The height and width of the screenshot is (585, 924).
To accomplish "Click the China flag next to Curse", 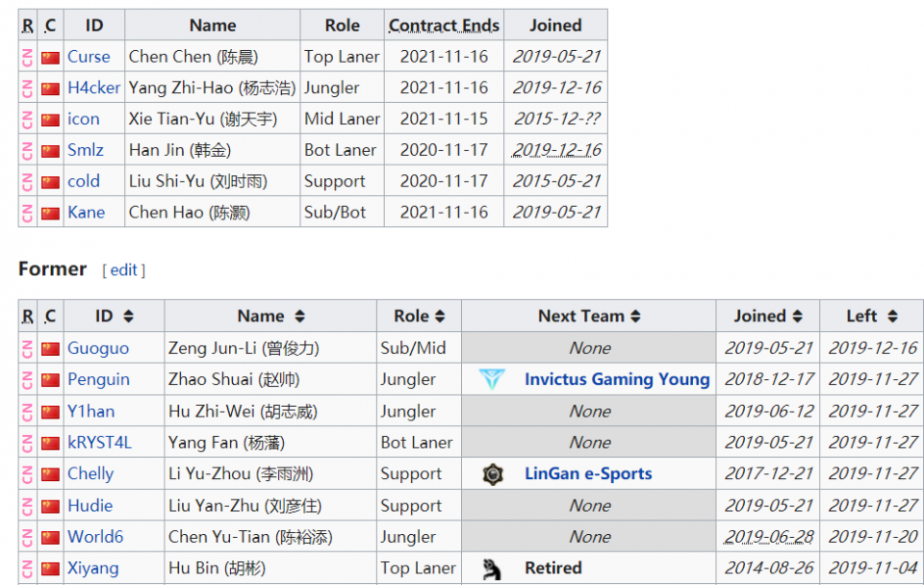I will pos(51,57).
